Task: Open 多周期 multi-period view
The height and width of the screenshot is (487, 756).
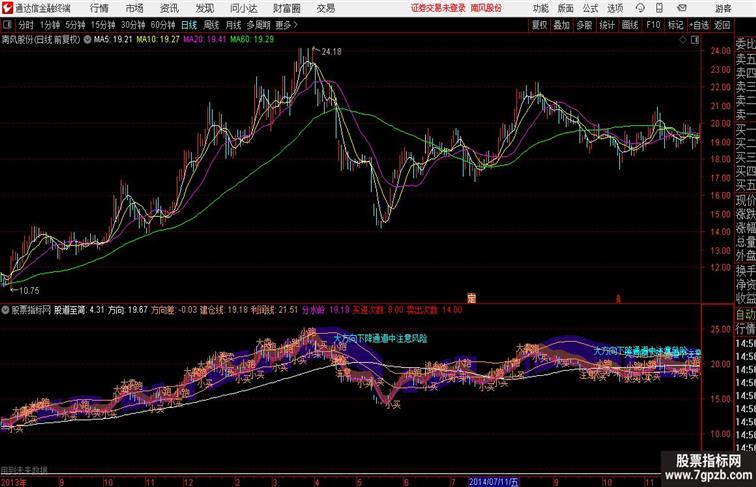Action: tap(258, 25)
